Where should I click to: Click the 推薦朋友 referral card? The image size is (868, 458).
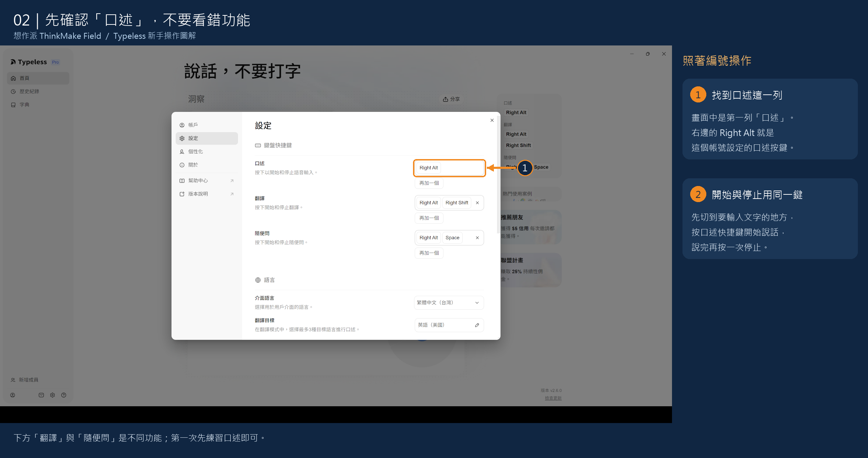[531, 227]
